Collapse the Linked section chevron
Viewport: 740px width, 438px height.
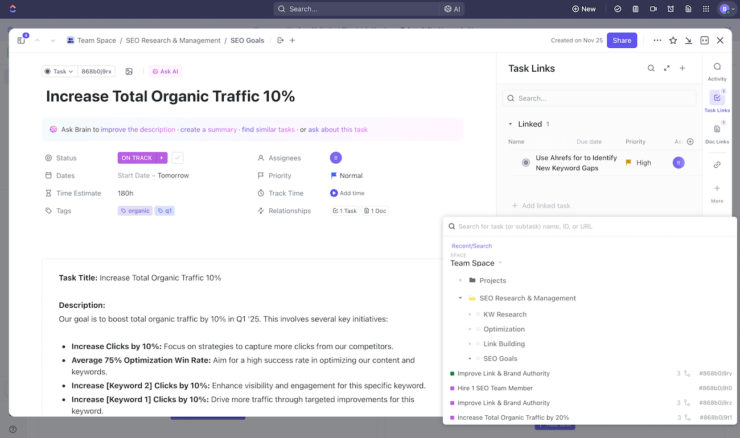(x=509, y=124)
